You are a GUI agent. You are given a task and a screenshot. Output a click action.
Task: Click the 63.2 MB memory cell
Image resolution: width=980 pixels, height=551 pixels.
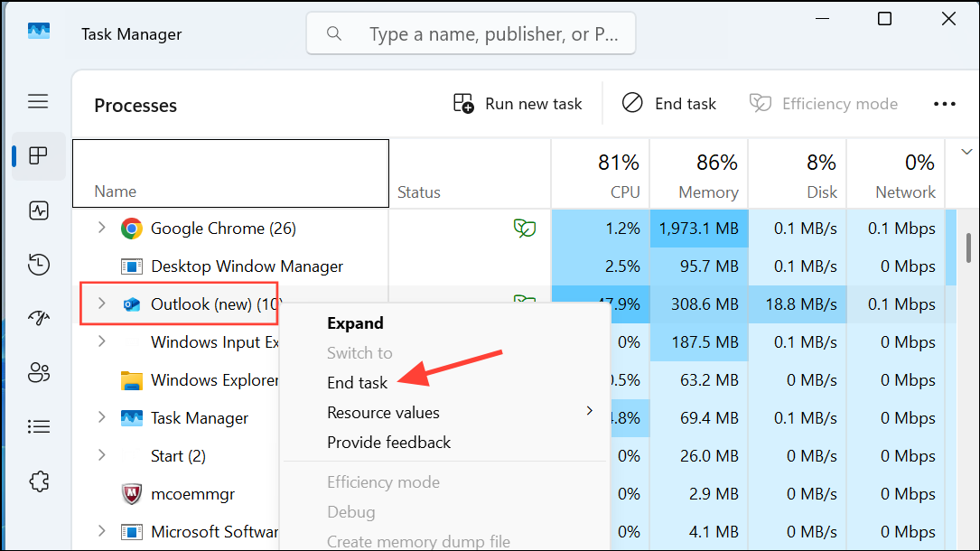click(699, 380)
